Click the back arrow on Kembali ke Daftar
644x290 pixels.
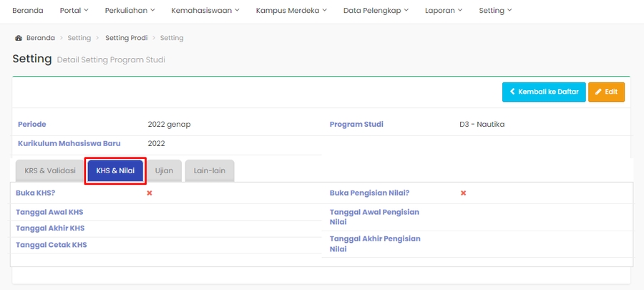tap(512, 92)
